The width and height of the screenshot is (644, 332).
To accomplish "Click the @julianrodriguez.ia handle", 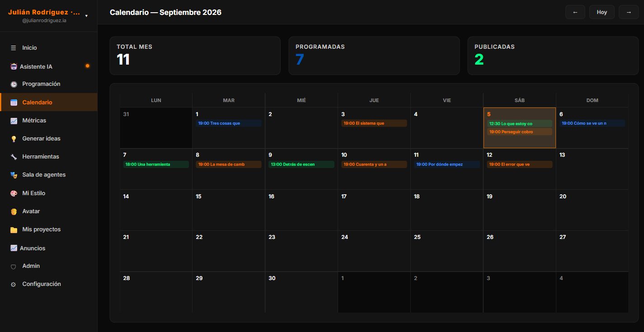I will click(44, 20).
